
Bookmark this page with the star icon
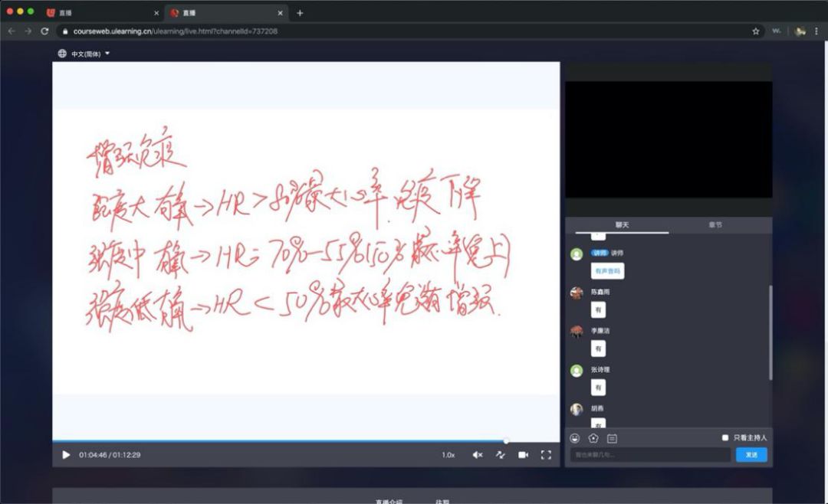click(x=755, y=31)
